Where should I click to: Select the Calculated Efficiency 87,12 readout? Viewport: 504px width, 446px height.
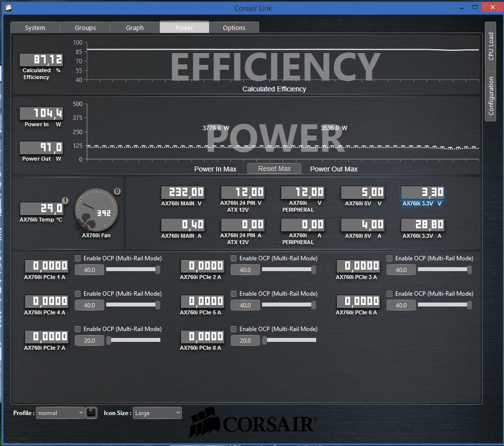pyautogui.click(x=41, y=59)
